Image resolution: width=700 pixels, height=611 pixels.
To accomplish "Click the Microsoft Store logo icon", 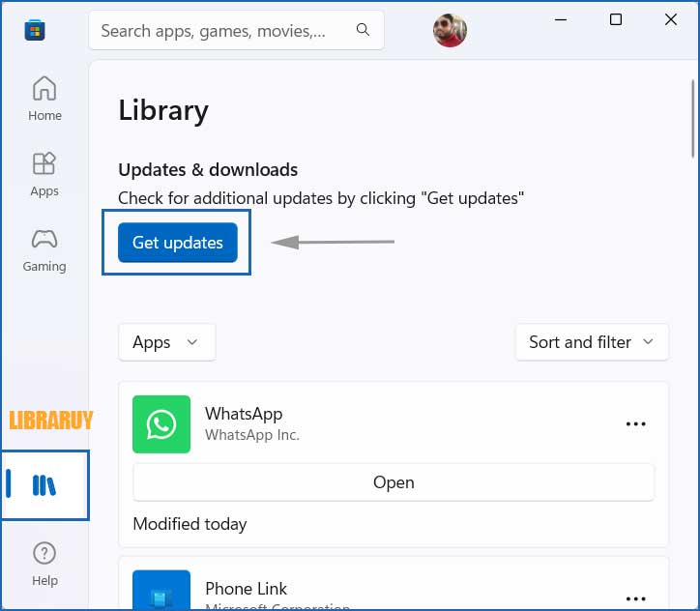I will click(x=35, y=30).
